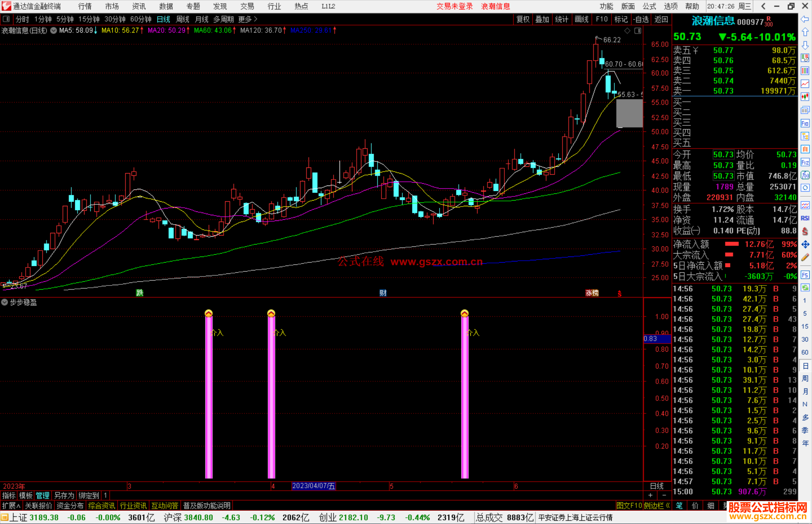Screen dimensions: 812x524
Task: Toggle the MA indicator settings circle button
Action: [x=53, y=30]
